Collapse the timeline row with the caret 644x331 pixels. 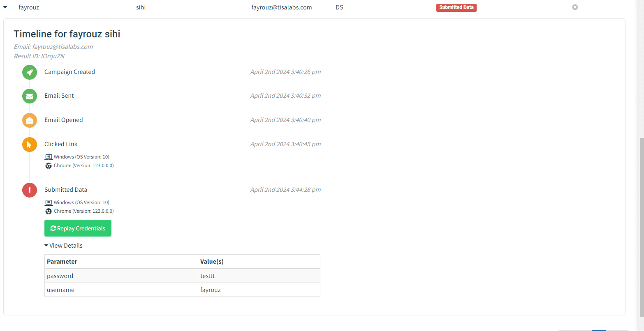click(x=6, y=7)
